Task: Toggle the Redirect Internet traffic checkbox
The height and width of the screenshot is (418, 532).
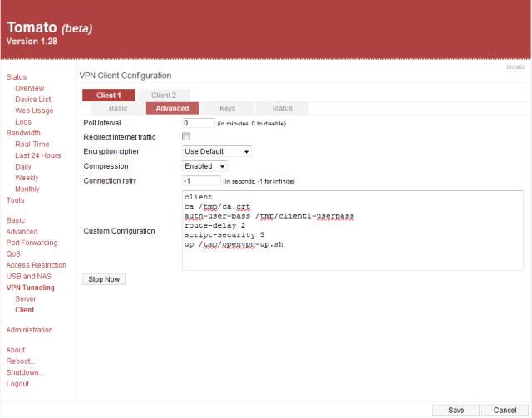Action: coord(185,136)
